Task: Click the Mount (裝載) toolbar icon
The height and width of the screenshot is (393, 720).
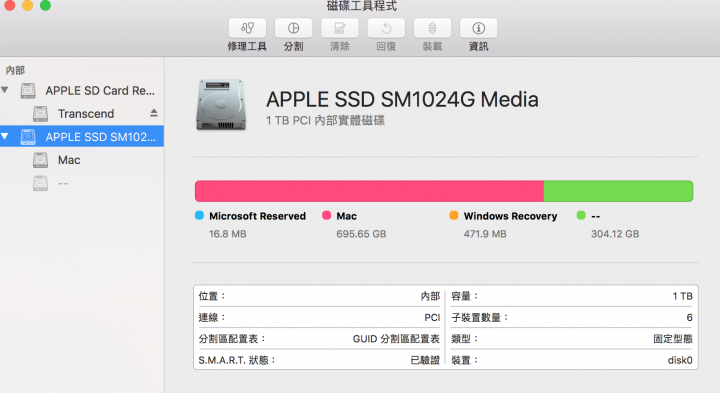Action: point(433,28)
